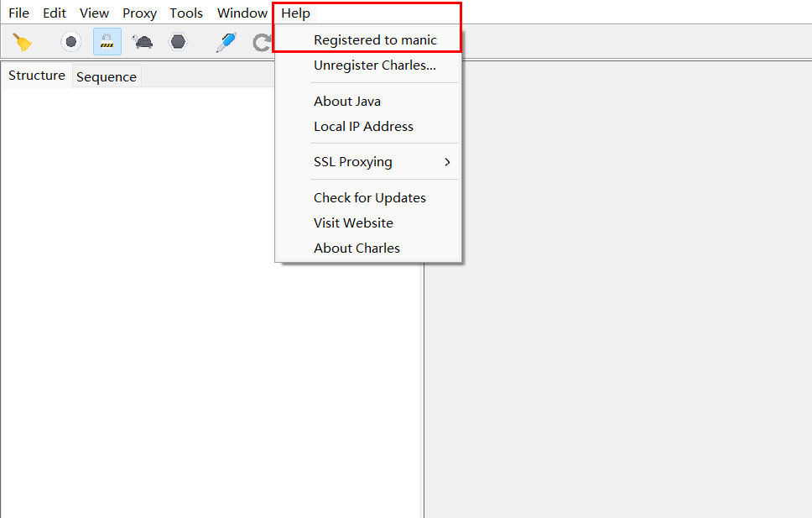Open the File menu
Viewport: 812px width, 518px height.
pyautogui.click(x=18, y=13)
